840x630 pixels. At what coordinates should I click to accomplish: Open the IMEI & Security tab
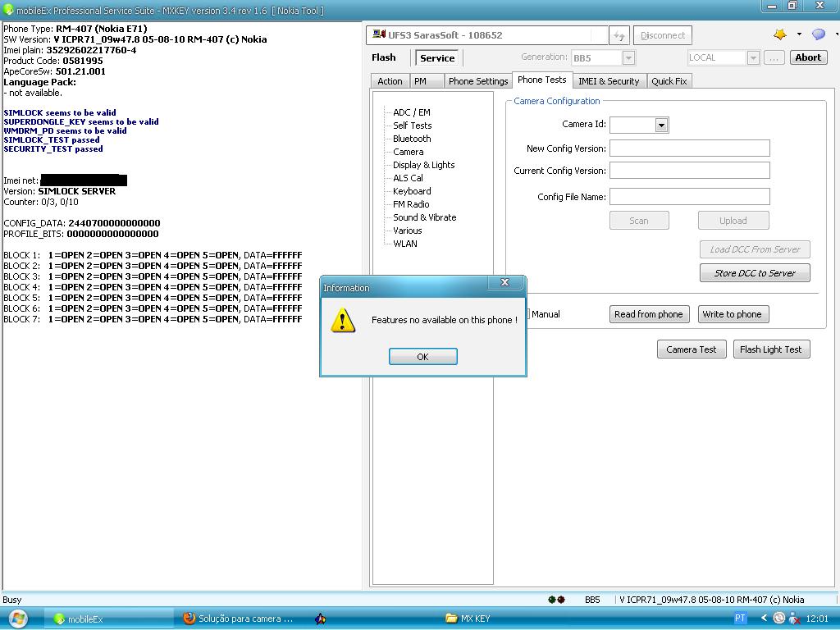(x=609, y=81)
